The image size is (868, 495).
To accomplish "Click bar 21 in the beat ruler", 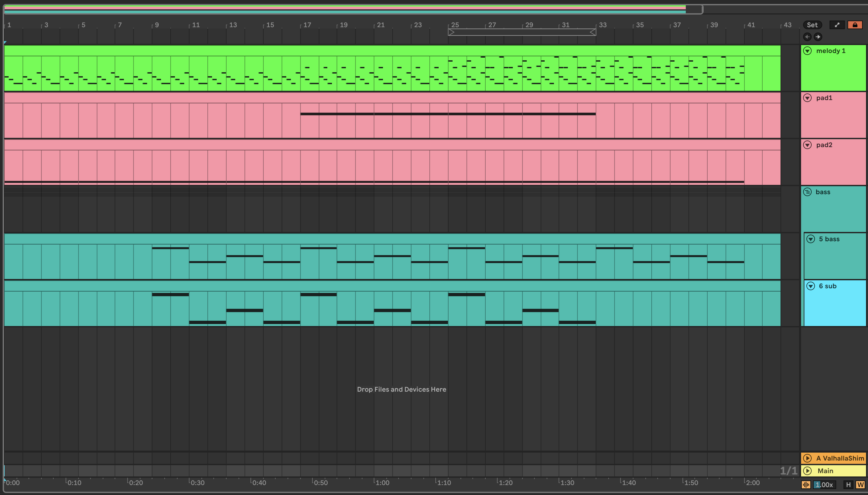I will (381, 25).
